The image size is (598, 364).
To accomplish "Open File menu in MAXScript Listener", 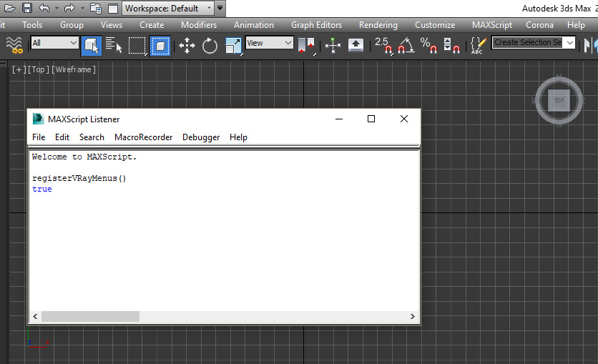I will click(x=39, y=137).
